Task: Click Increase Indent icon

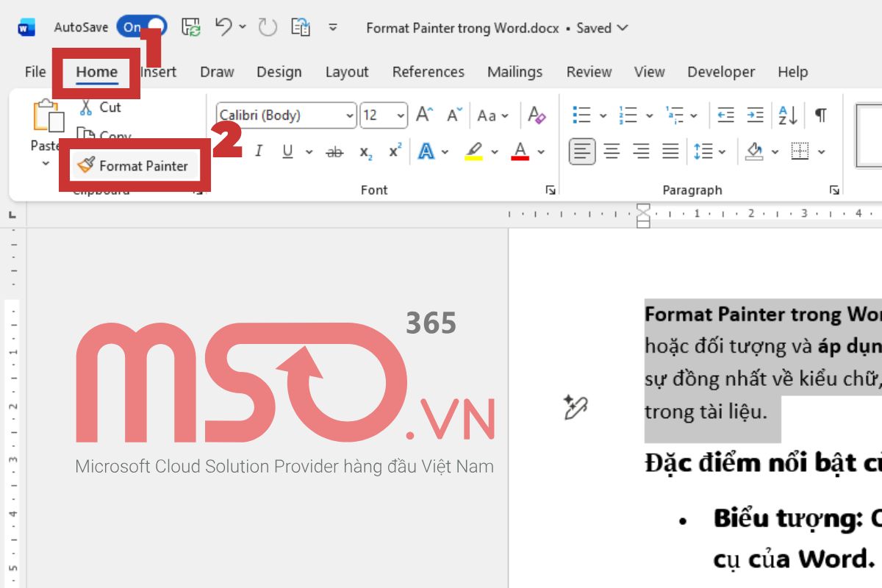Action: 756,115
